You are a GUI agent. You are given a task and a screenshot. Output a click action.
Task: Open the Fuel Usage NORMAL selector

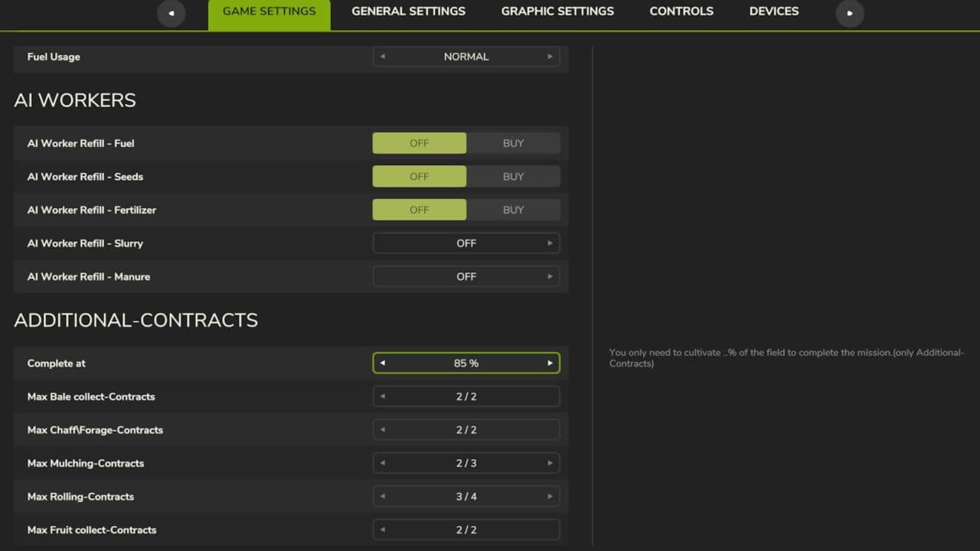coord(465,56)
